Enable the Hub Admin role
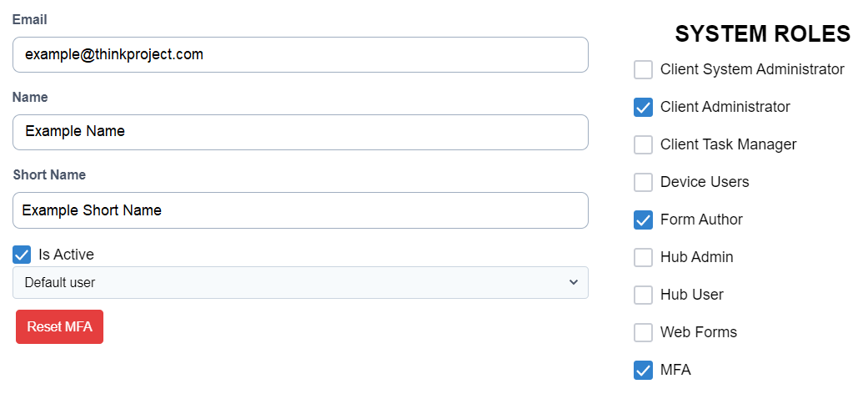 click(x=643, y=257)
